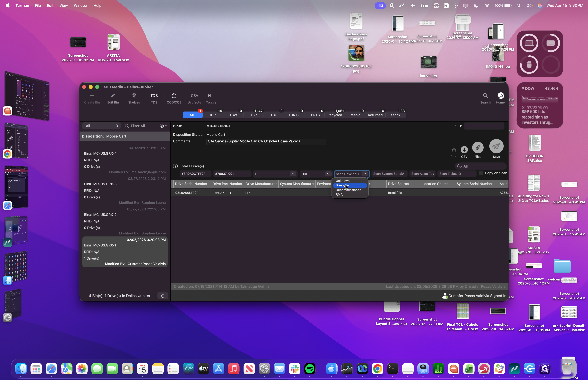Switch to the Recycled tab

pyautogui.click(x=334, y=115)
